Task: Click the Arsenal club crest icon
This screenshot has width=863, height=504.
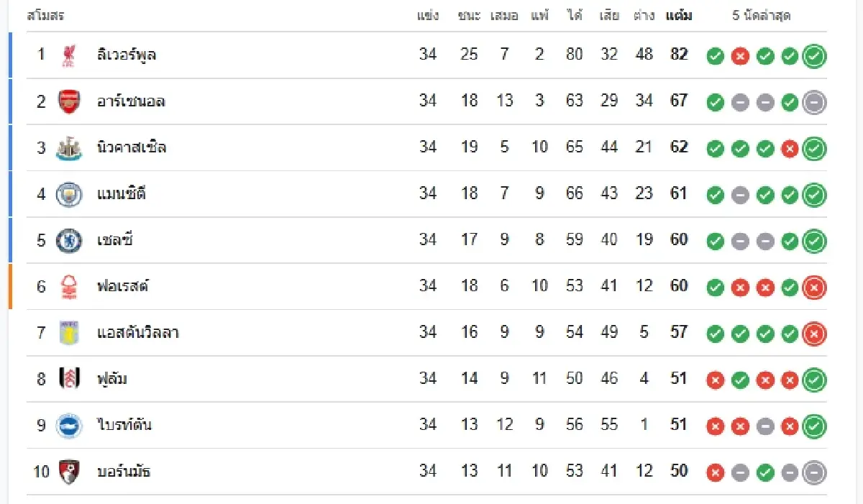Action: point(69,101)
